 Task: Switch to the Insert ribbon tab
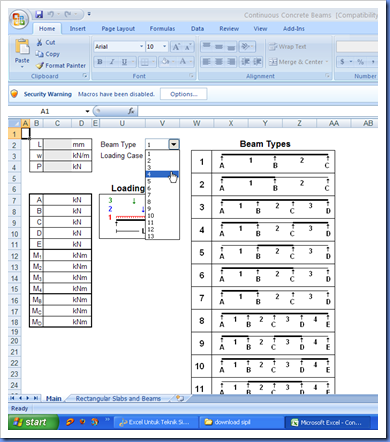77,29
